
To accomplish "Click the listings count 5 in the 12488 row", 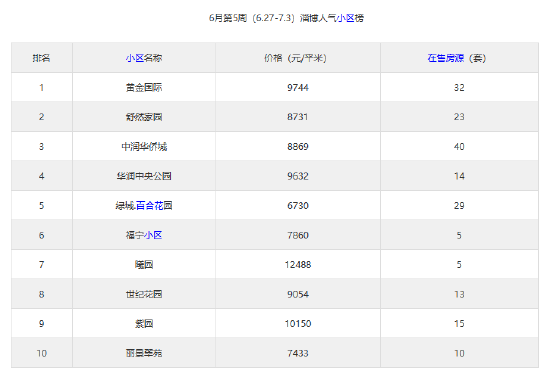I will pos(459,265).
